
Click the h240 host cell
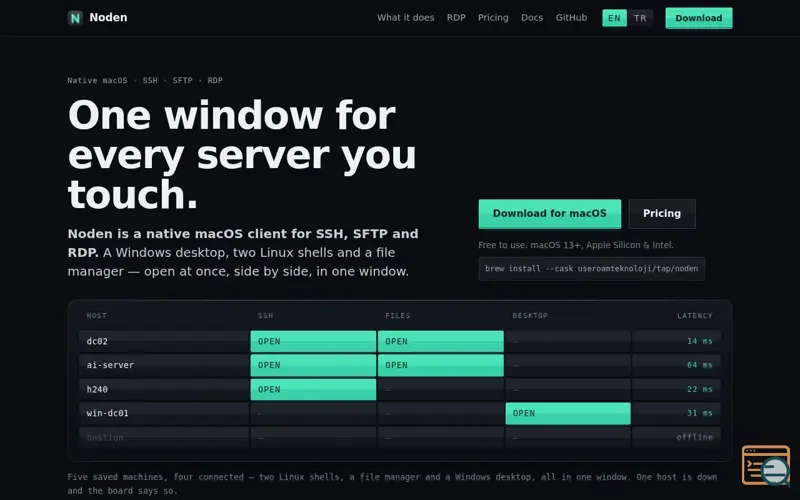click(x=164, y=389)
